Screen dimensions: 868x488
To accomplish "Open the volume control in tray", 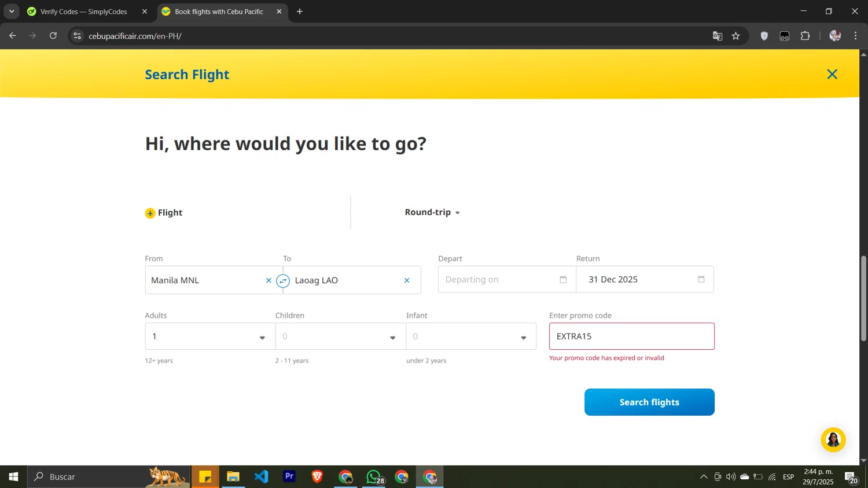I will [731, 477].
